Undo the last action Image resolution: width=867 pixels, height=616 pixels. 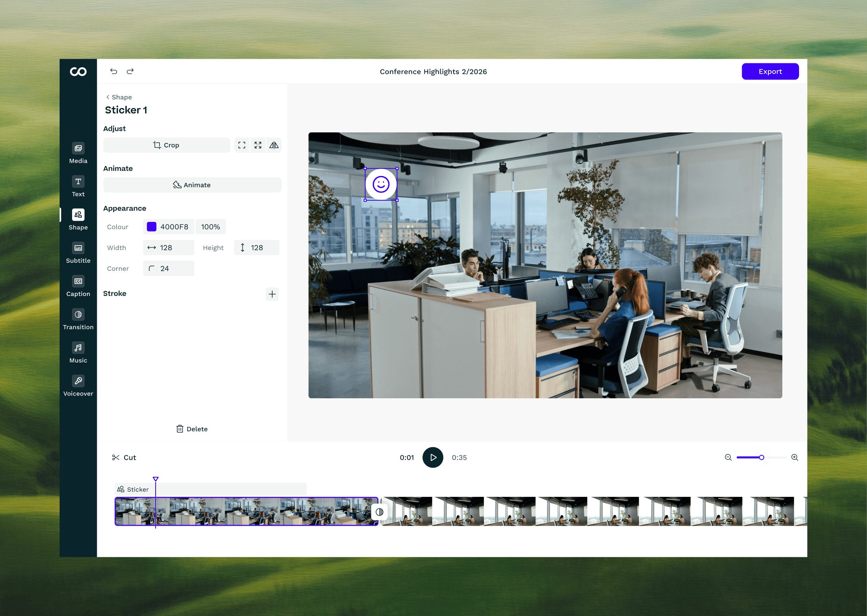pos(113,71)
